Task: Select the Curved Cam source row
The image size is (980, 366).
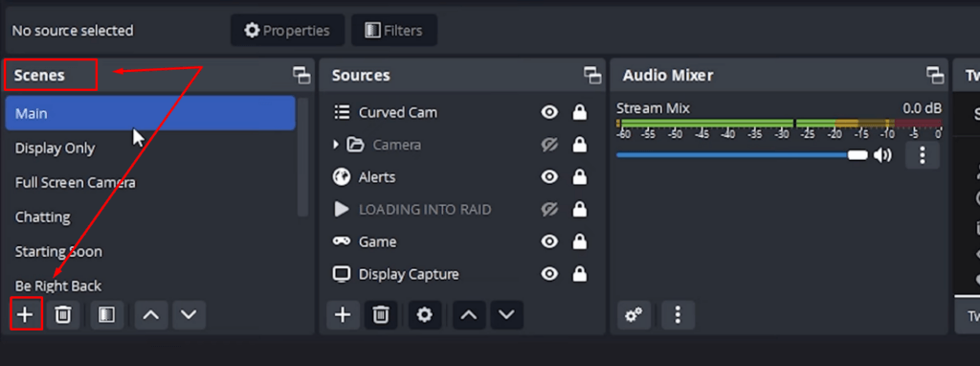Action: pyautogui.click(x=461, y=113)
